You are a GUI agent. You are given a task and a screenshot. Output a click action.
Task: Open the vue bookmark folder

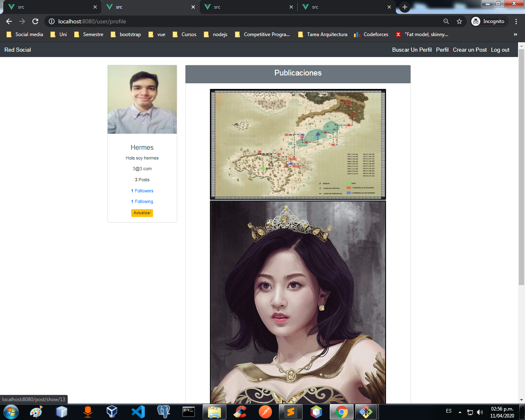click(157, 34)
